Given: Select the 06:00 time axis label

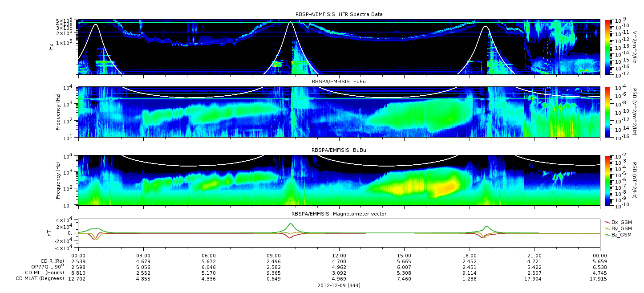Looking at the screenshot, I should pyautogui.click(x=208, y=255).
